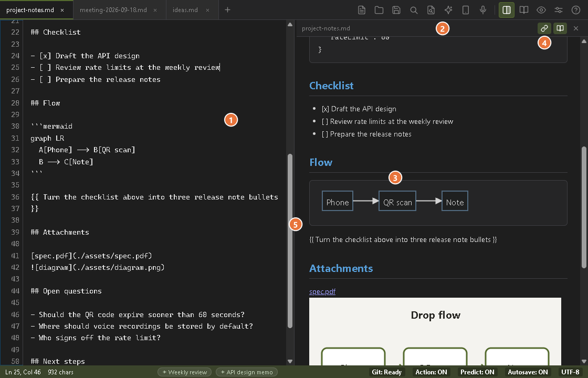The height and width of the screenshot is (378, 588).
Task: Toggle scroll sync link icon in preview header
Action: pos(544,28)
